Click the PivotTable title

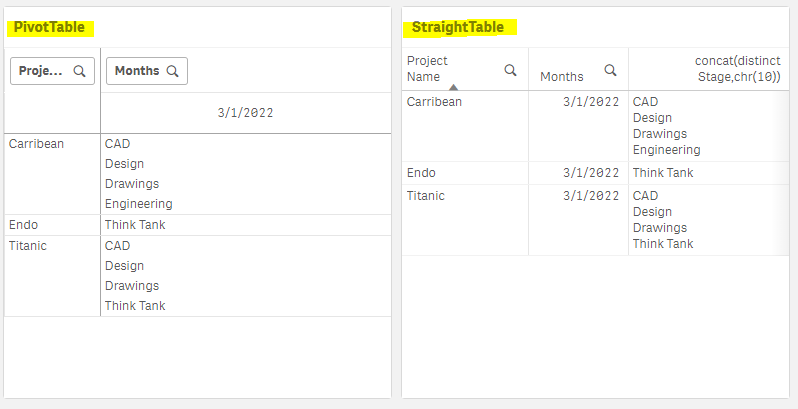[x=49, y=27]
